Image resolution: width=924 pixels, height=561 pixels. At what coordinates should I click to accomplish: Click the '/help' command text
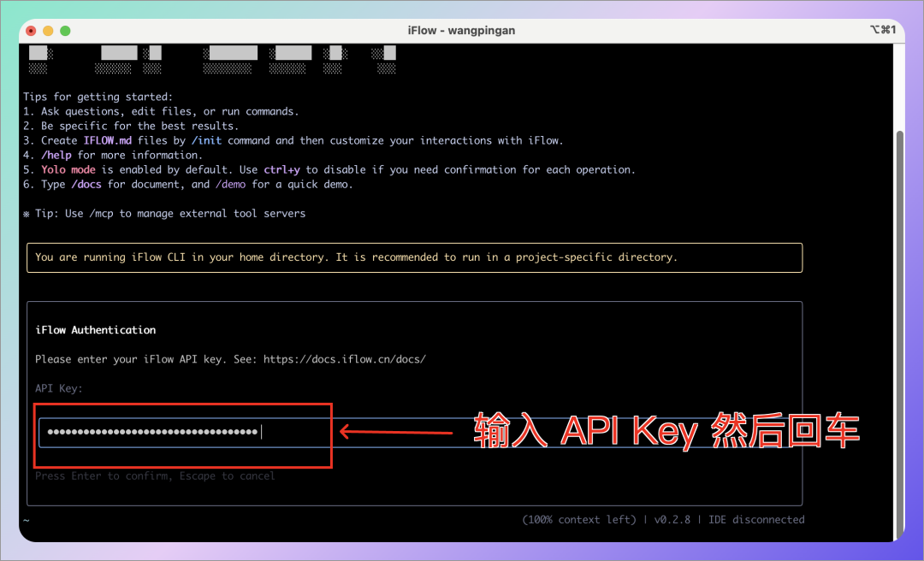tap(56, 155)
